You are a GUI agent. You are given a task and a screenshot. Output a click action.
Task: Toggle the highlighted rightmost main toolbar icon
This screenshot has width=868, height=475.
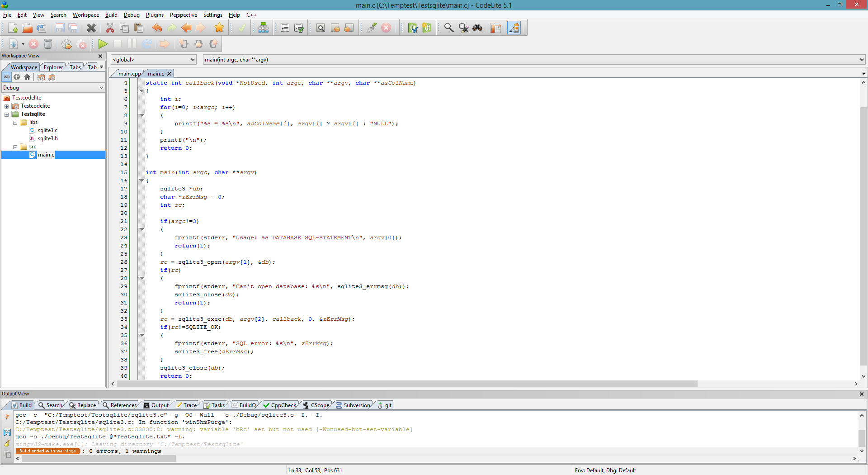pos(514,28)
